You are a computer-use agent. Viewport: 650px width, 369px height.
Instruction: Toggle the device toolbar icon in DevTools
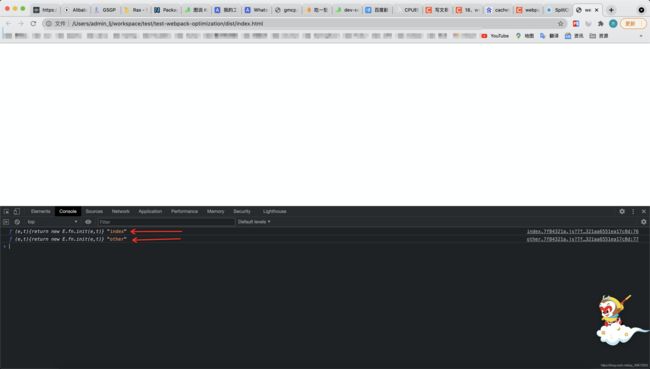(x=17, y=211)
